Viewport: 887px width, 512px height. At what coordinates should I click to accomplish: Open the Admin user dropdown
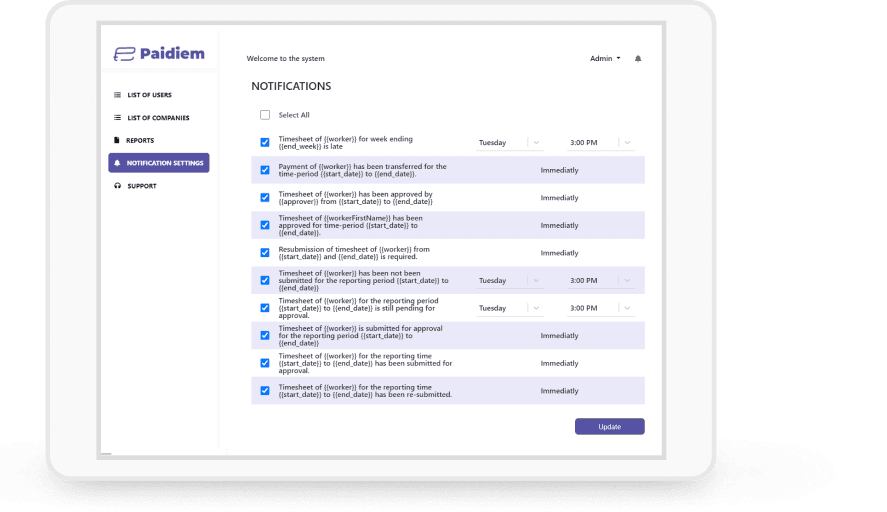pyautogui.click(x=605, y=58)
